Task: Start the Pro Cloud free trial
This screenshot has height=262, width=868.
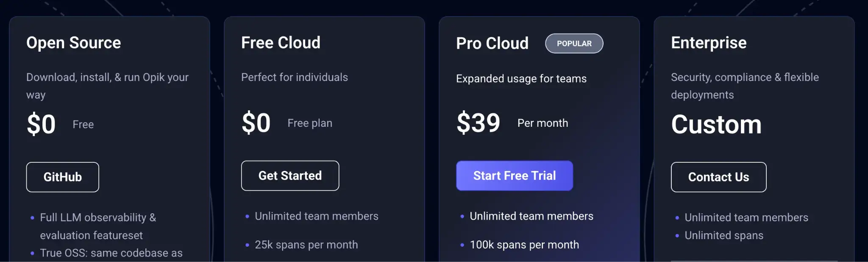Action: coord(514,176)
